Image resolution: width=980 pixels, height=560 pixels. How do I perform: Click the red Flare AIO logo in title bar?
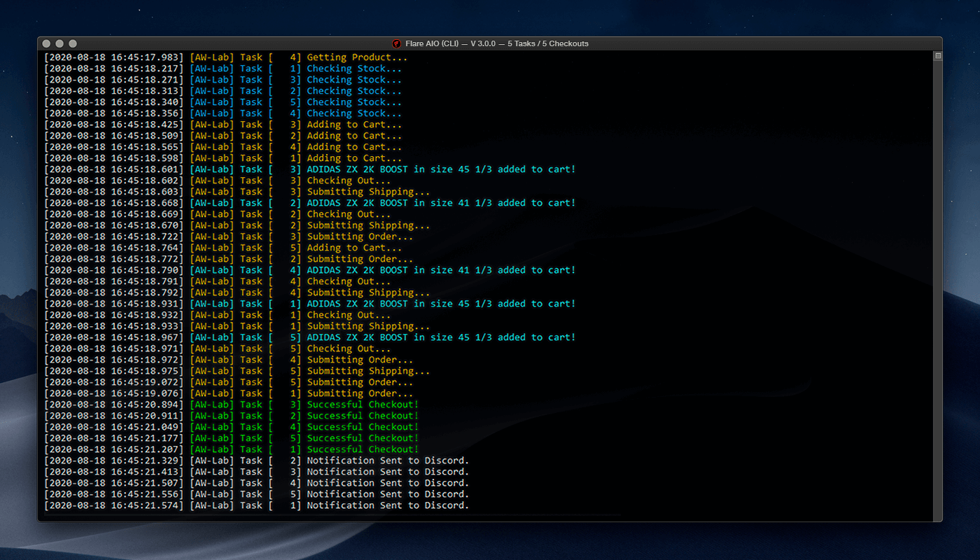pyautogui.click(x=396, y=43)
